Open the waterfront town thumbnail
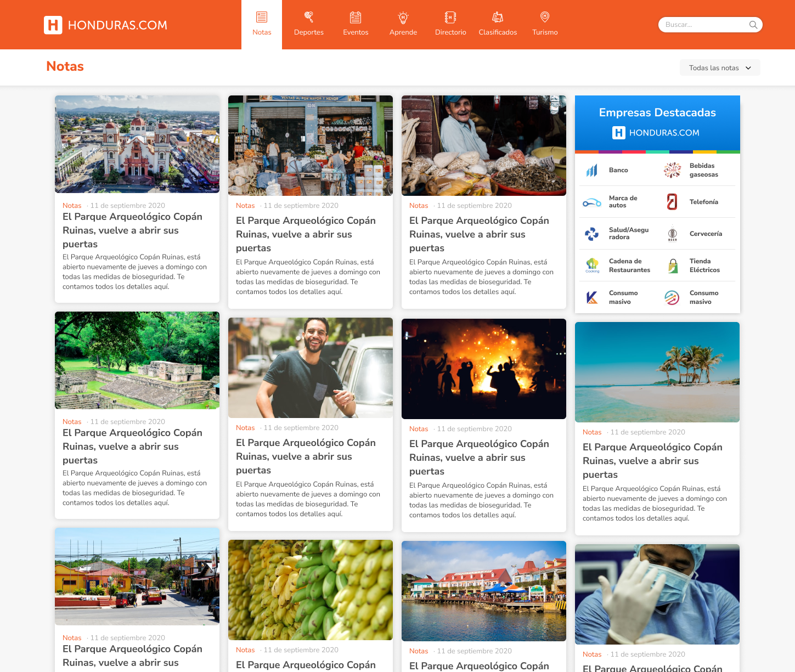This screenshot has height=672, width=795. pyautogui.click(x=484, y=591)
